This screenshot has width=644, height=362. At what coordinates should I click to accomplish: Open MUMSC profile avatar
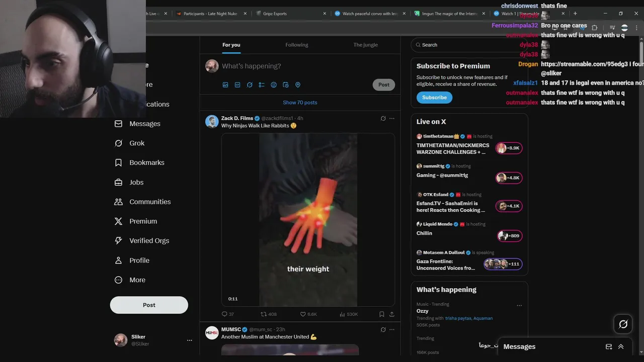[x=212, y=333]
